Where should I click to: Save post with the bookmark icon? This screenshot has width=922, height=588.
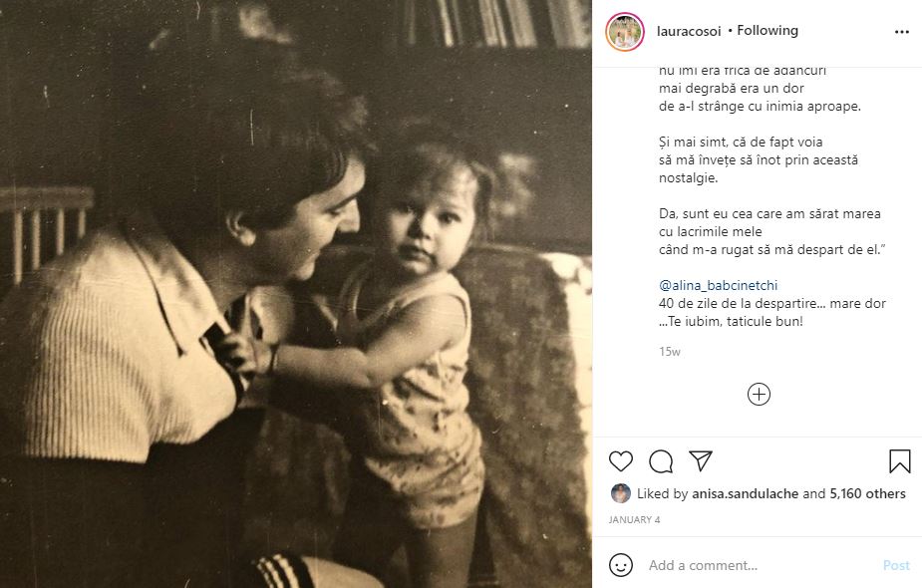pyautogui.click(x=900, y=461)
